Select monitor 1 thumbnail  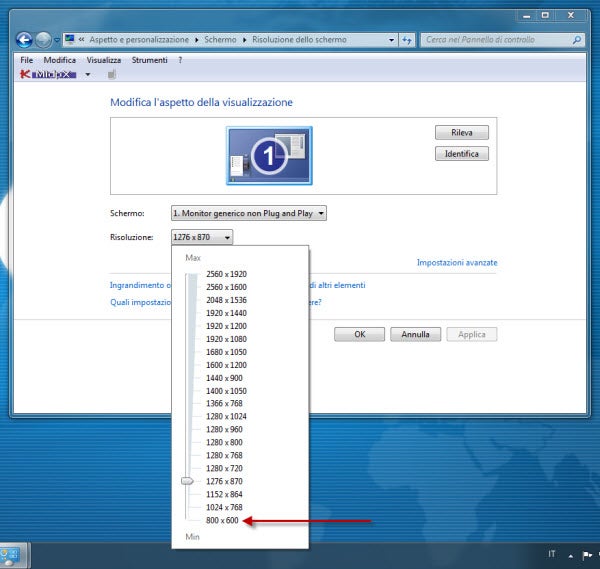pyautogui.click(x=269, y=156)
